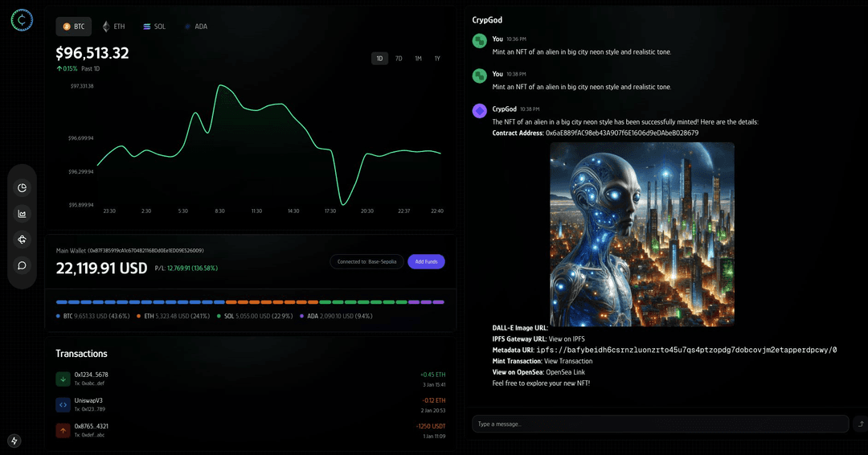Click the lightning bolt icon at bottom-left

[x=14, y=441]
